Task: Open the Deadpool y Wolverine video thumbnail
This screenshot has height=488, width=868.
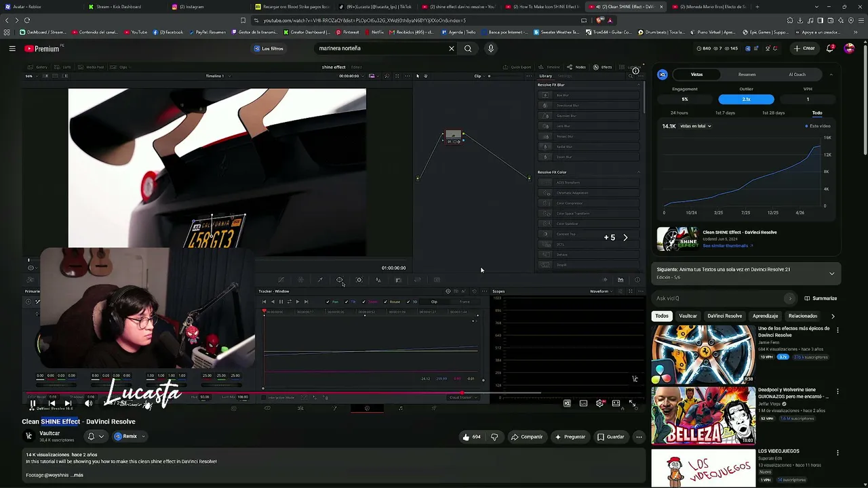Action: click(703, 415)
